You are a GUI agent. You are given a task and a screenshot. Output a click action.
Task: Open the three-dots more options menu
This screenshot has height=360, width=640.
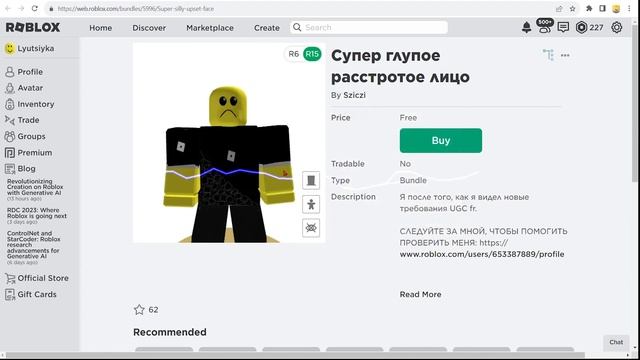click(x=565, y=55)
